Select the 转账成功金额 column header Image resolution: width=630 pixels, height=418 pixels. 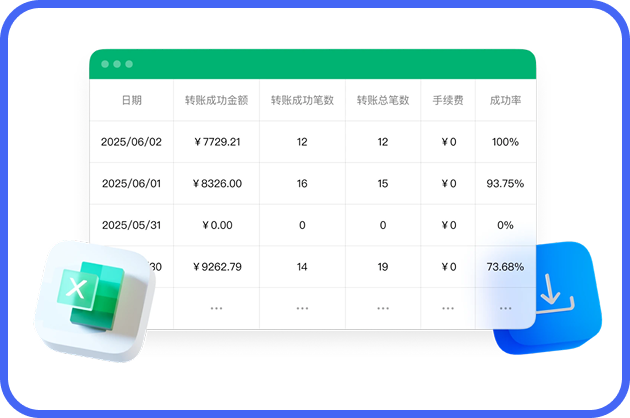[216, 100]
